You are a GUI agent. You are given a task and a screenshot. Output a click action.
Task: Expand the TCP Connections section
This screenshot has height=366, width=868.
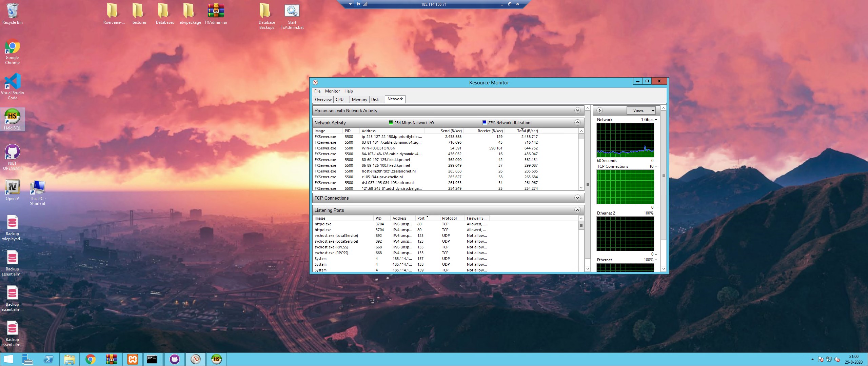[x=577, y=198]
